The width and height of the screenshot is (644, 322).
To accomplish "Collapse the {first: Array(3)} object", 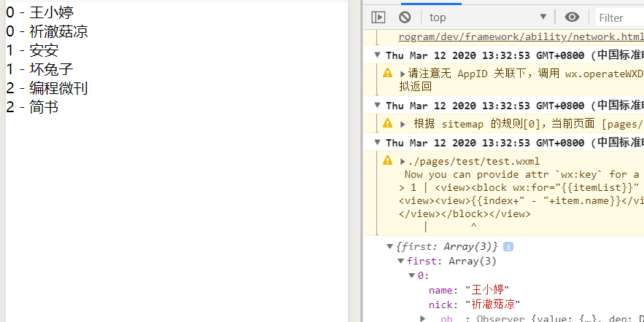I will point(389,246).
